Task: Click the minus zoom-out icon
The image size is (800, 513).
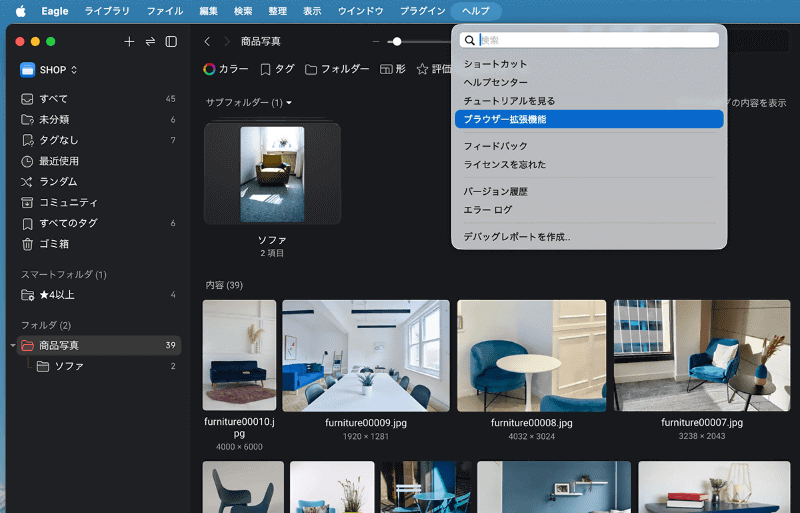Action: [376, 42]
